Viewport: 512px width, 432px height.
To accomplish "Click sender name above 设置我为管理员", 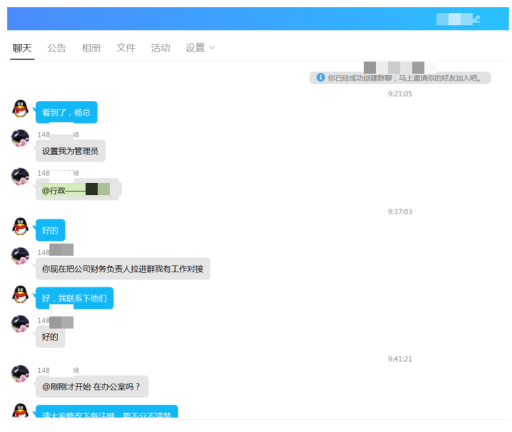I will click(58, 135).
